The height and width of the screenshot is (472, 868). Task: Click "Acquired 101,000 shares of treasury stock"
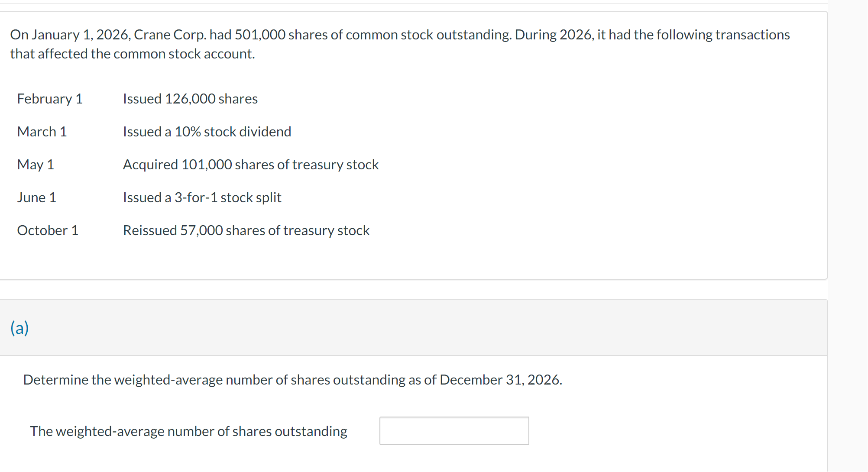click(251, 165)
